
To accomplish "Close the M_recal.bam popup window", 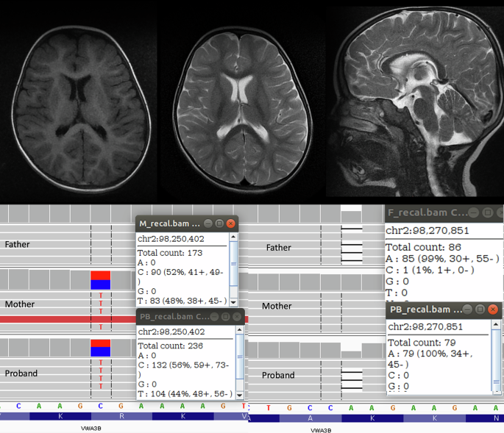I will pos(230,223).
